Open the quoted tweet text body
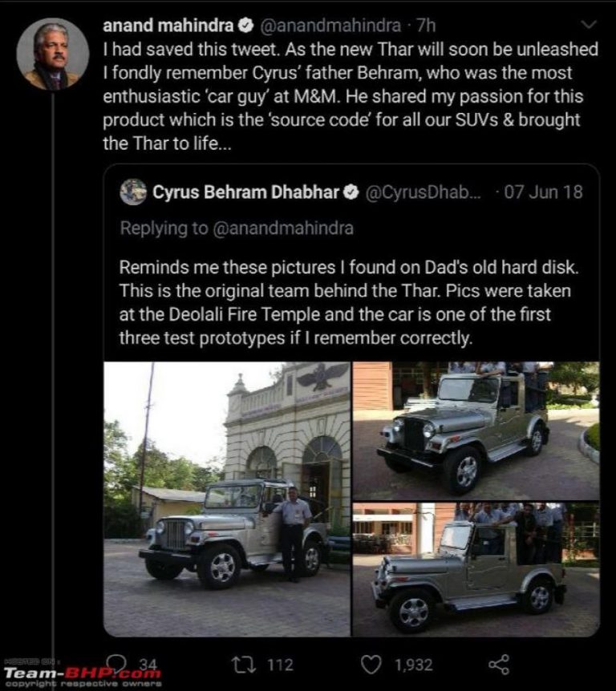 345,302
